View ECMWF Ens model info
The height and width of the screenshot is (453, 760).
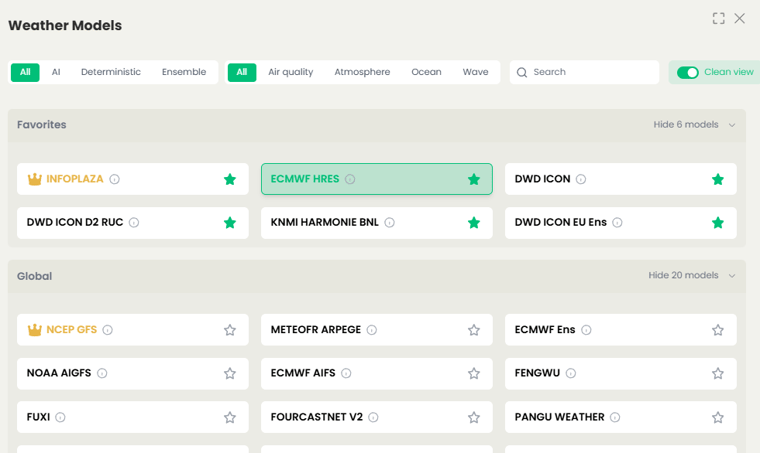pos(586,330)
